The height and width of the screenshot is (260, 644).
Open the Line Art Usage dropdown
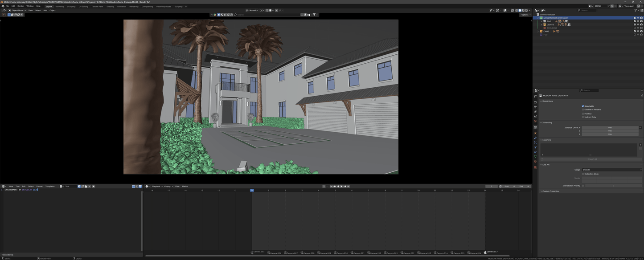coord(611,170)
